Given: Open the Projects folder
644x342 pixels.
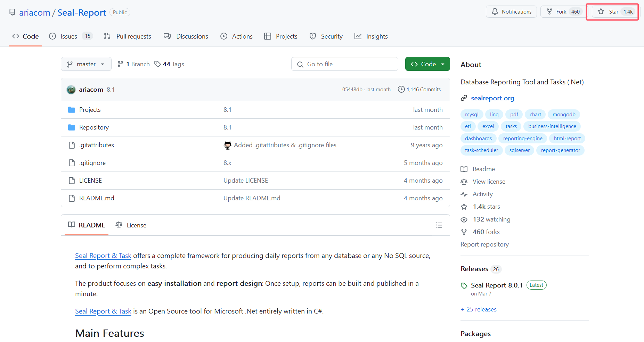Looking at the screenshot, I should coord(90,110).
